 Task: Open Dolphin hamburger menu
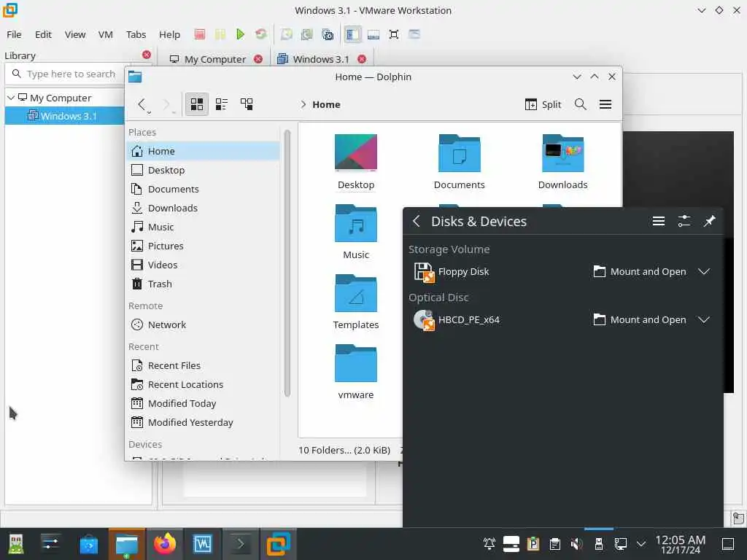coord(605,104)
